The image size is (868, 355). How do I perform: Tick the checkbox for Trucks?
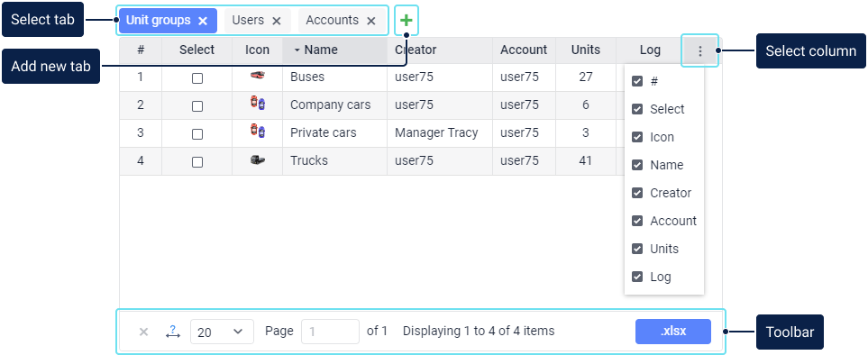[197, 162]
